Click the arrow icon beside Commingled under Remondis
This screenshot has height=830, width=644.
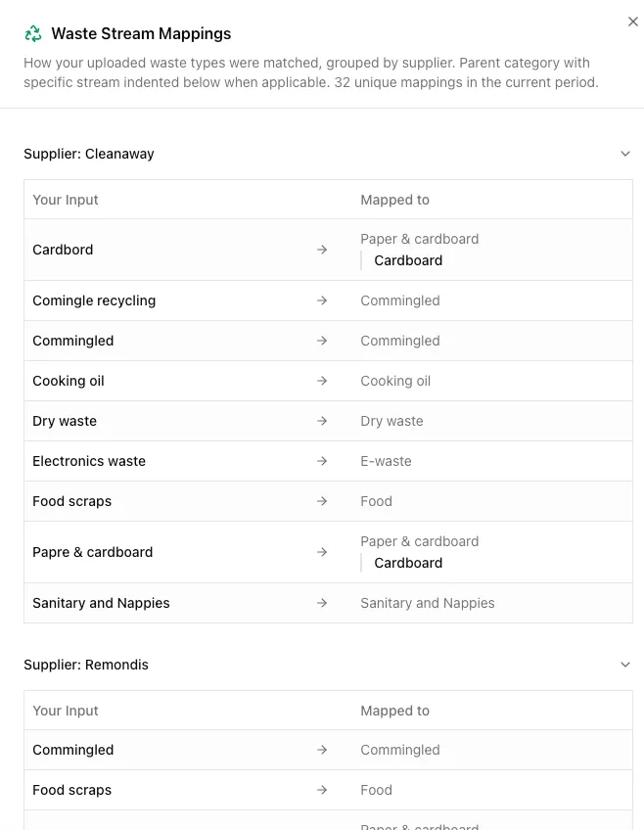322,750
